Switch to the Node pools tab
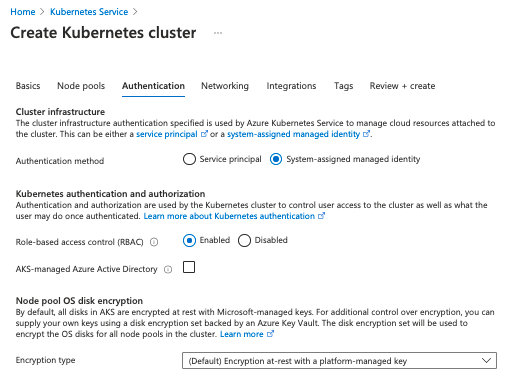This screenshot has height=389, width=513. pos(81,86)
